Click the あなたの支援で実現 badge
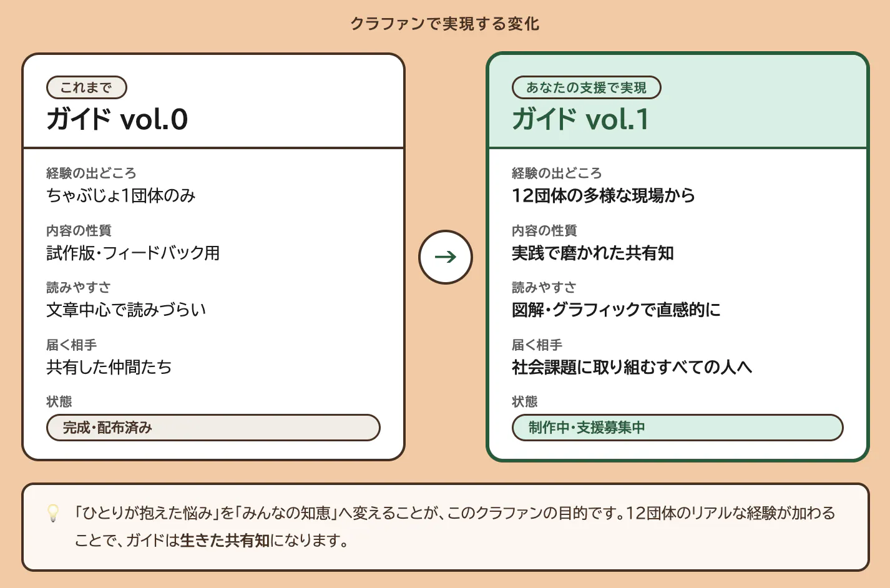The image size is (890, 588). (586, 88)
